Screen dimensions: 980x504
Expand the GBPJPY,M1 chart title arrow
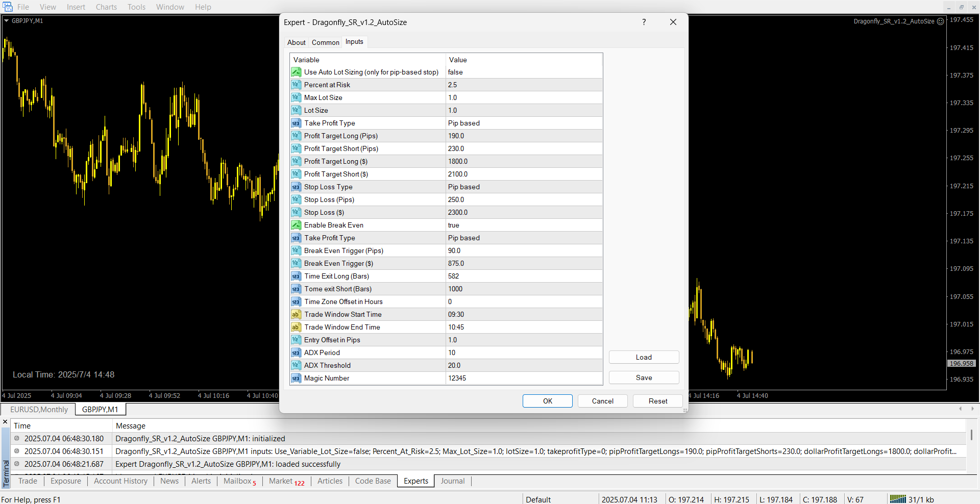pos(7,21)
